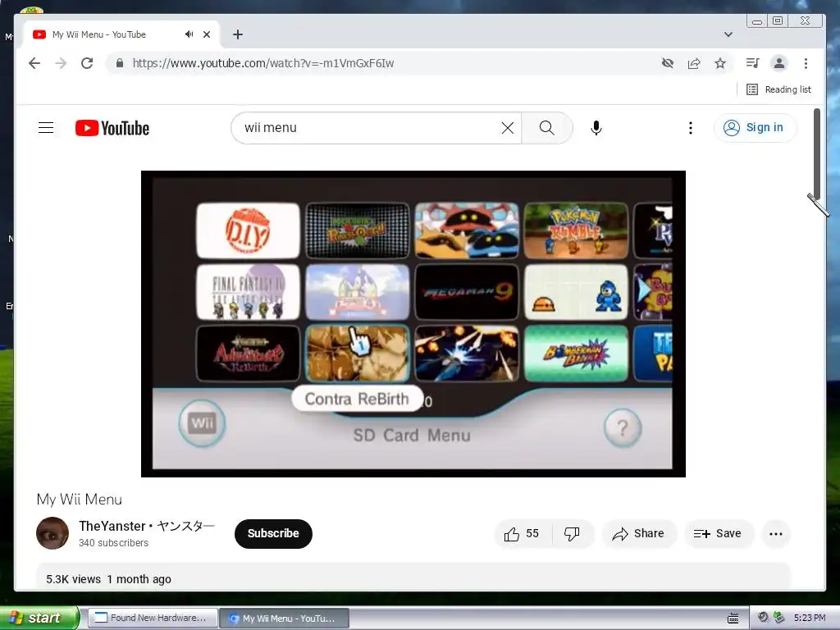The width and height of the screenshot is (840, 630).
Task: Click the Mega Man 9 tile in video
Action: coord(467,291)
